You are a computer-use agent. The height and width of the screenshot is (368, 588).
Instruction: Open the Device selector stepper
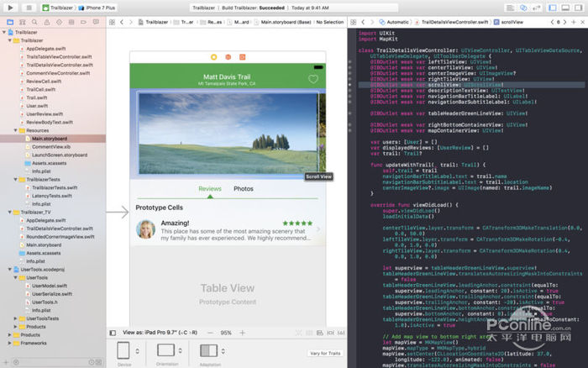click(137, 351)
